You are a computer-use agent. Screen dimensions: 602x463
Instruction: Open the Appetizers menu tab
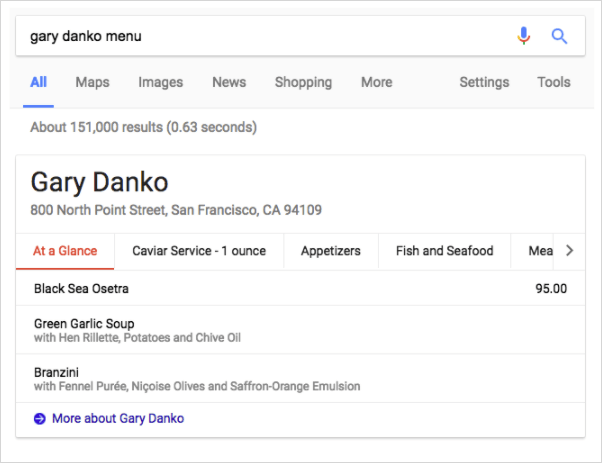pos(331,251)
